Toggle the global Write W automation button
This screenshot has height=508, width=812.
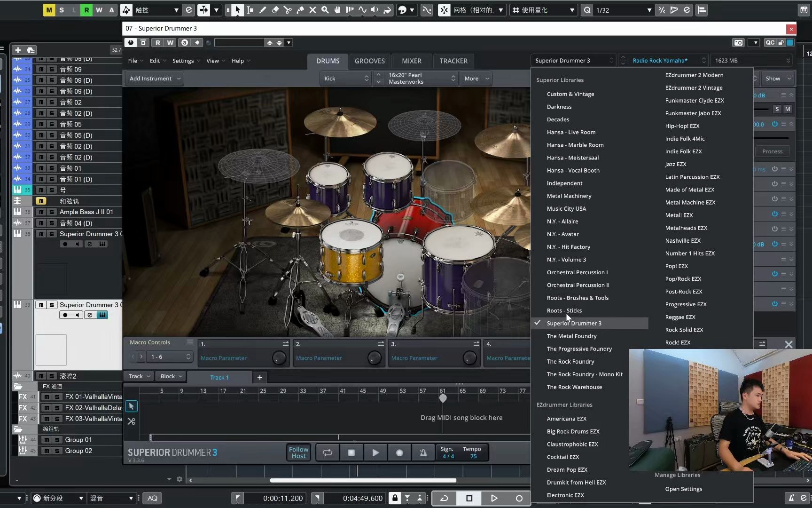pos(99,10)
